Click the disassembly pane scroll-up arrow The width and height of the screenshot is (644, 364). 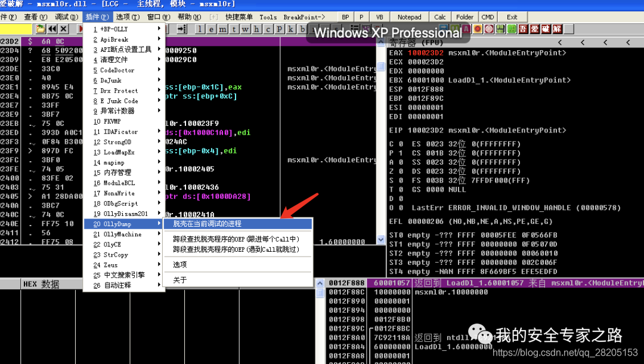click(380, 42)
